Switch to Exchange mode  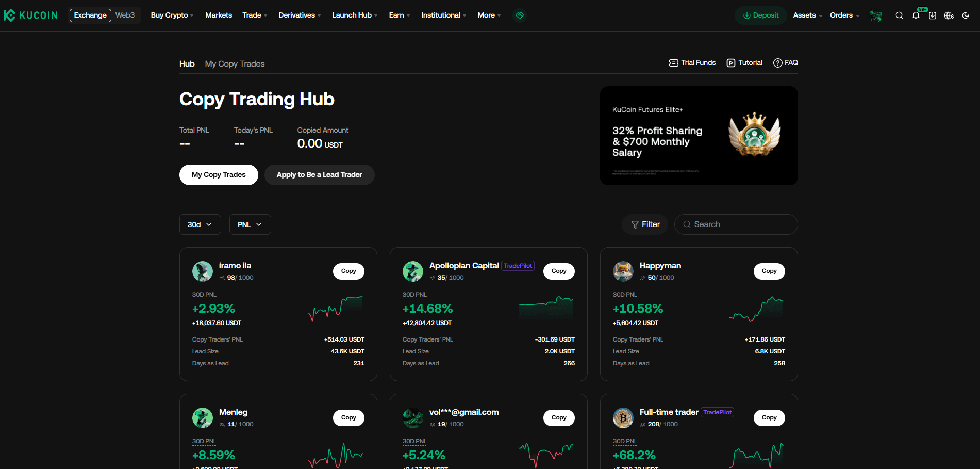[90, 15]
